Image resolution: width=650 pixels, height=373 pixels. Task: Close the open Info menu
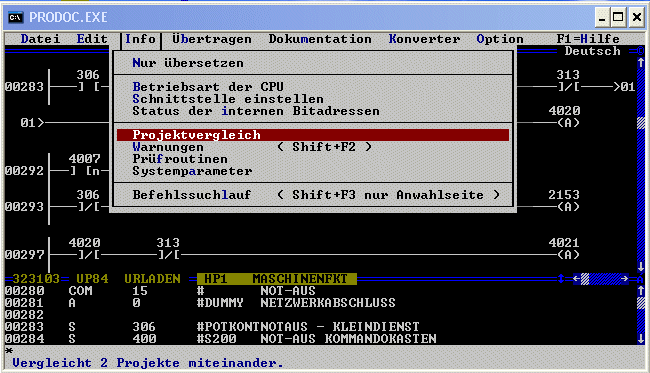coord(140,39)
